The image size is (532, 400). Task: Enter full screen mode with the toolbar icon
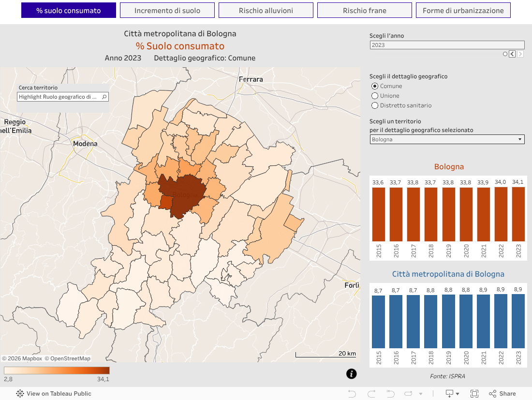[474, 394]
